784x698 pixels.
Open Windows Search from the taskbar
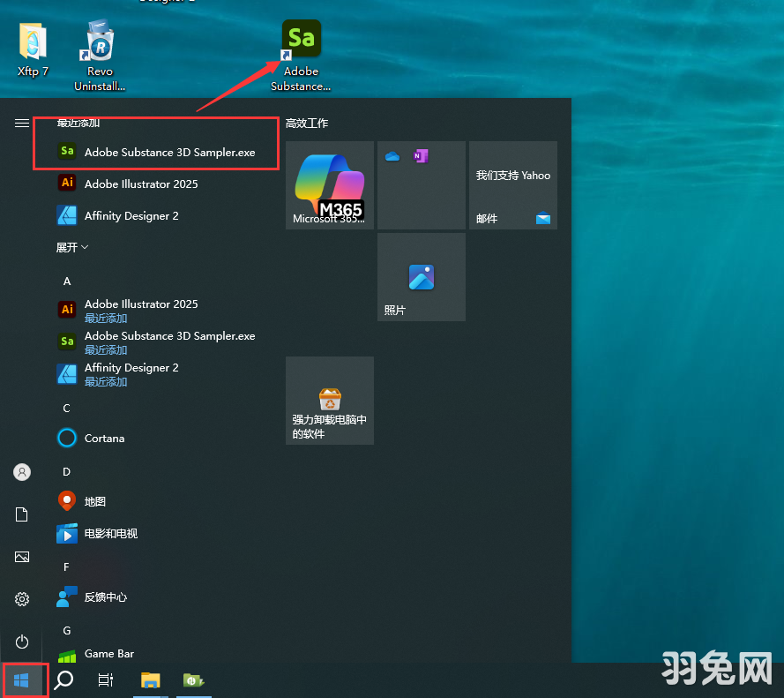click(x=63, y=679)
